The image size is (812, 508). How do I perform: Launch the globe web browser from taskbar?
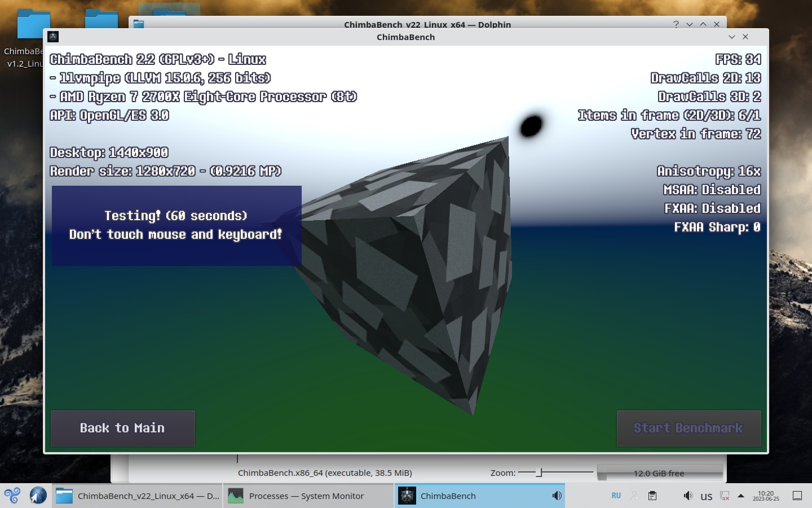click(x=38, y=496)
